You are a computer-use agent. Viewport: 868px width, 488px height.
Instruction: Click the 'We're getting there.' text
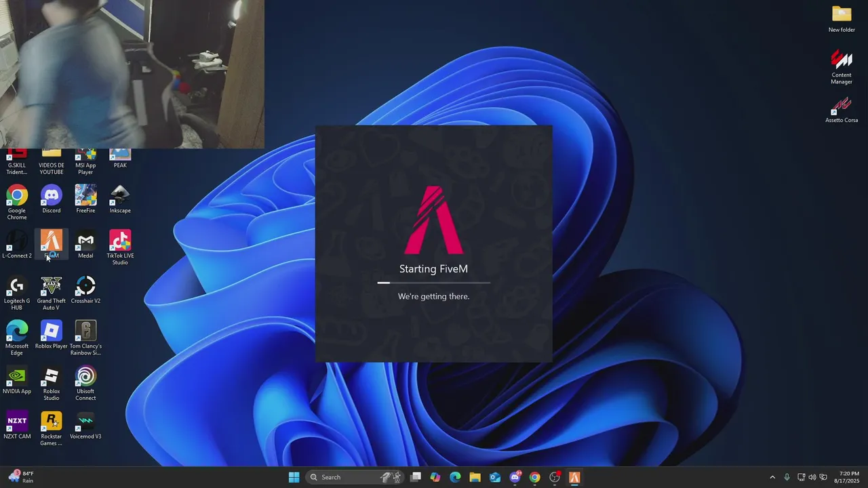point(433,296)
